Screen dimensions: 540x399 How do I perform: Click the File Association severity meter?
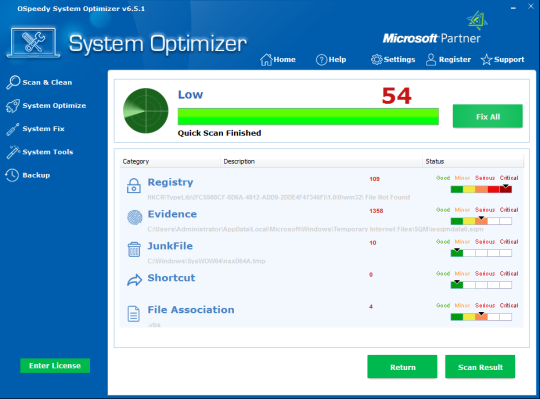481,316
